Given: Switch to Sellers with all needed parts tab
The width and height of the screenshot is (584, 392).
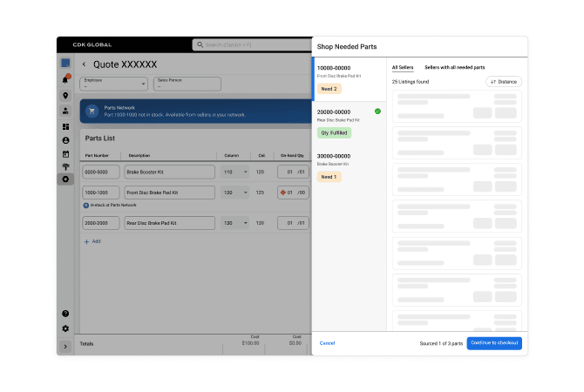Looking at the screenshot, I should pyautogui.click(x=455, y=67).
